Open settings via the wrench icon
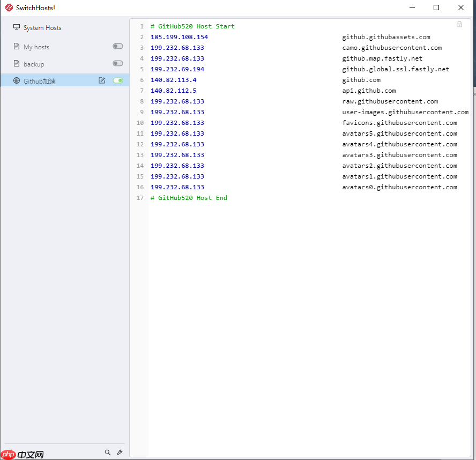This screenshot has height=460, width=476. pos(120,452)
